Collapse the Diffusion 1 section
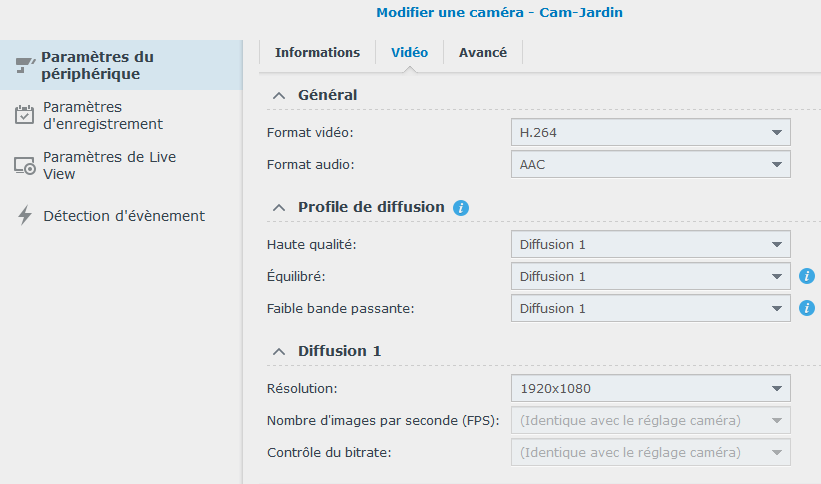This screenshot has width=821, height=484. [277, 351]
